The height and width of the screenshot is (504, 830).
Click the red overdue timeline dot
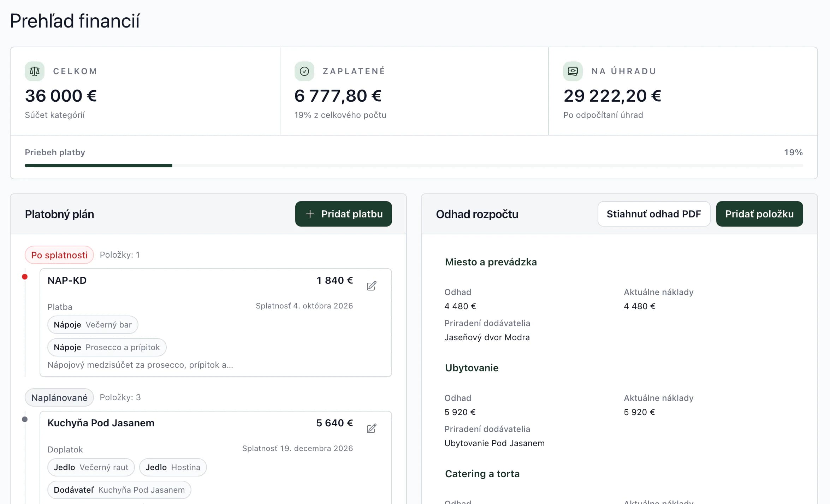coord(25,277)
